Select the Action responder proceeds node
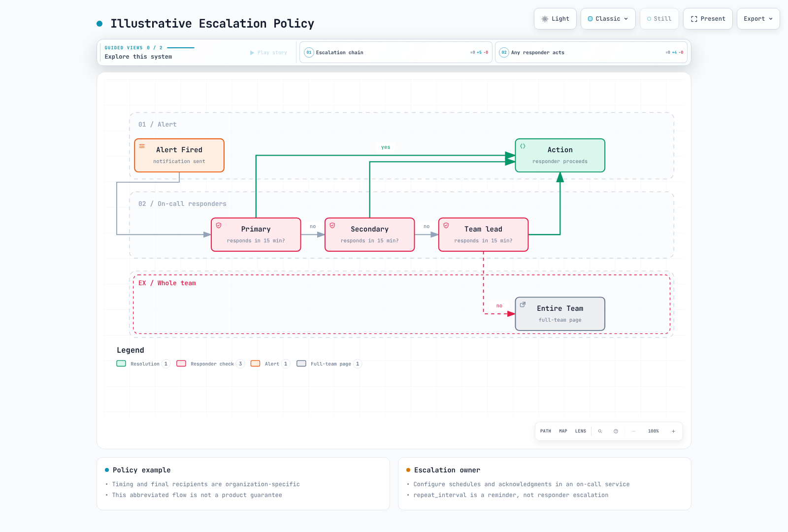The image size is (788, 532). click(560, 155)
